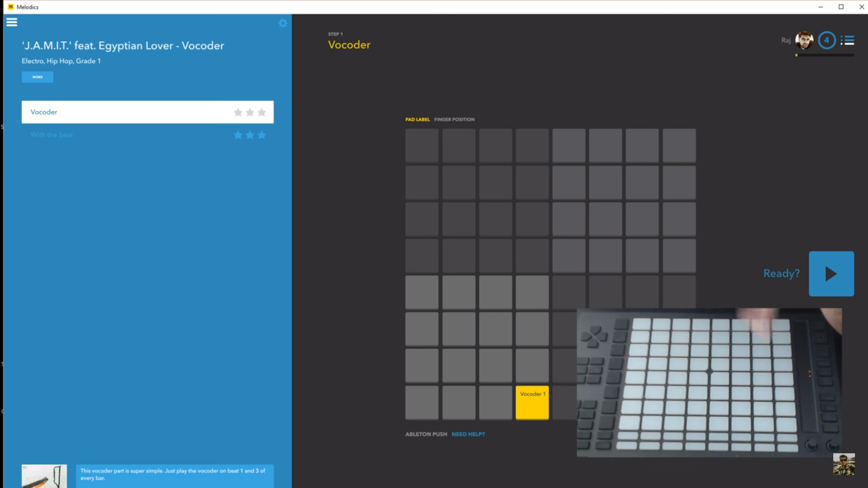Click the Ableton Push video overlay

click(x=709, y=382)
